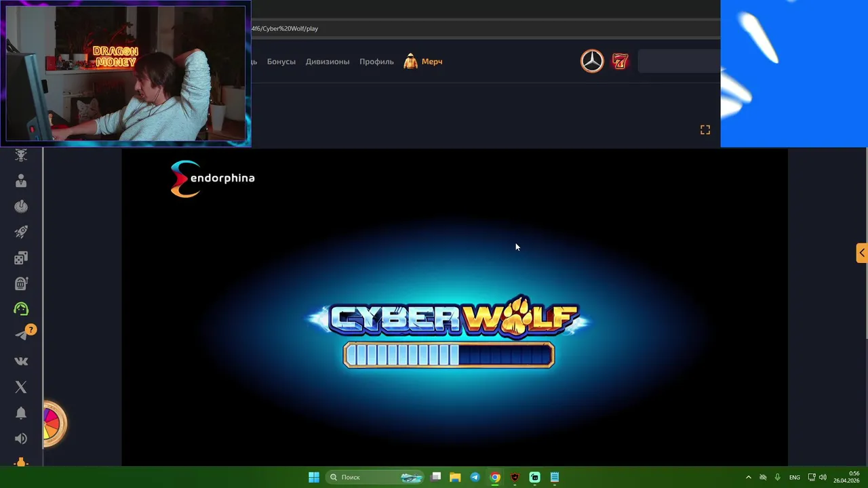Open the live dealer sidebar icon
Image resolution: width=868 pixels, height=488 pixels.
click(x=21, y=181)
